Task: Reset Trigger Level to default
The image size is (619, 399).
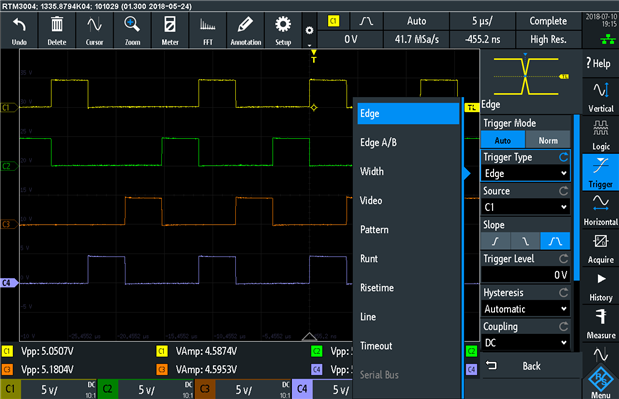Action: coord(563,259)
